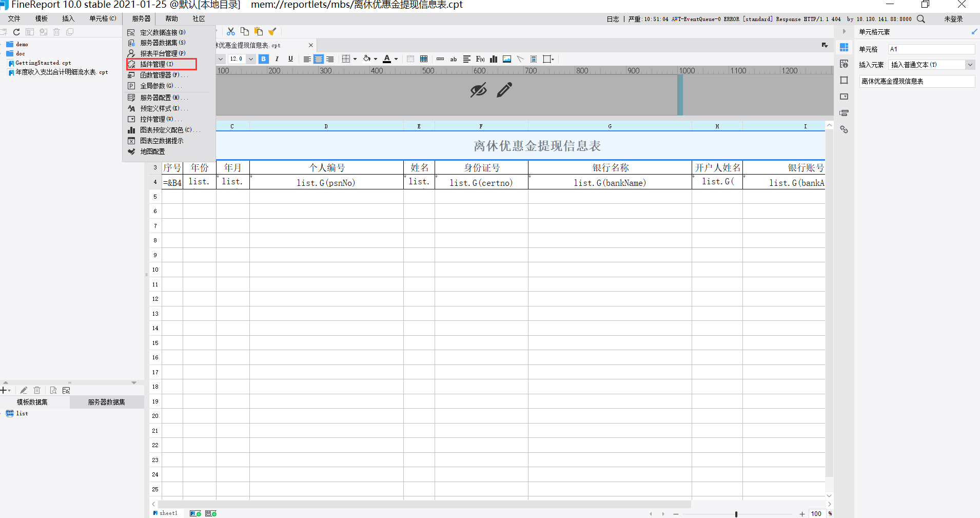Toggle underline formatting

(x=290, y=59)
